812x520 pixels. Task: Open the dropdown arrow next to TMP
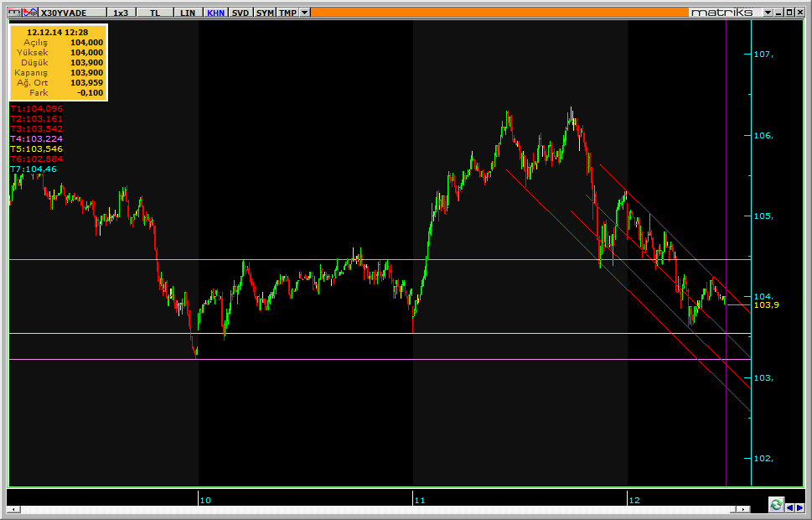point(305,13)
